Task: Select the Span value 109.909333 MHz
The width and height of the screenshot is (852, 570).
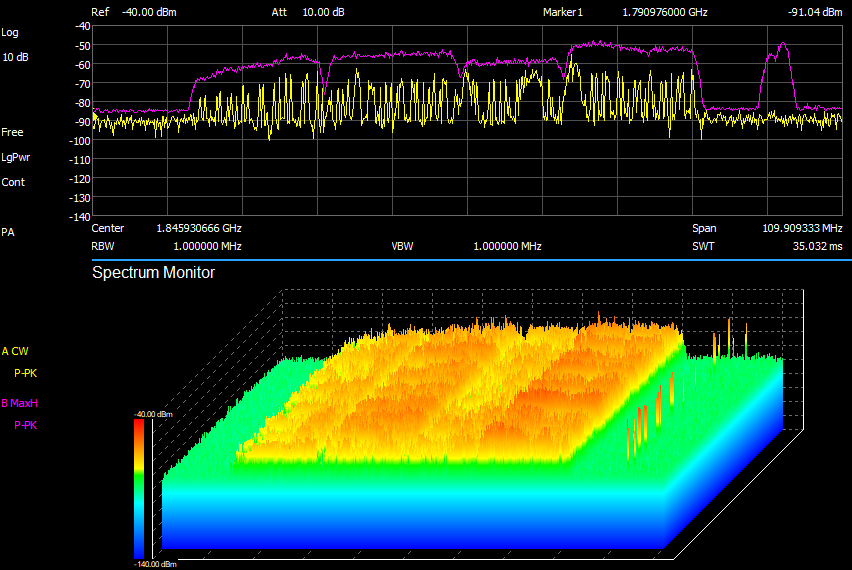Action: pyautogui.click(x=803, y=228)
